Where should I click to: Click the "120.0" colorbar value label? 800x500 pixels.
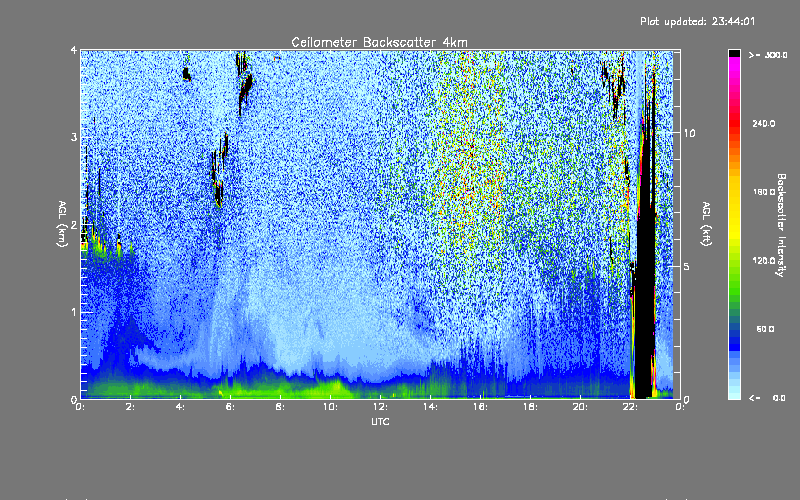[764, 260]
